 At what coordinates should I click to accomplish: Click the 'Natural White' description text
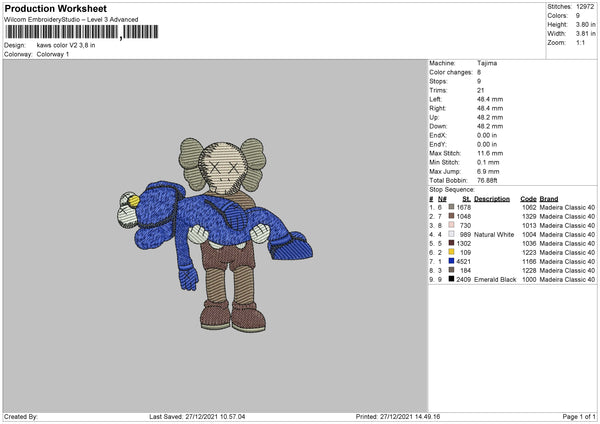pyautogui.click(x=494, y=235)
